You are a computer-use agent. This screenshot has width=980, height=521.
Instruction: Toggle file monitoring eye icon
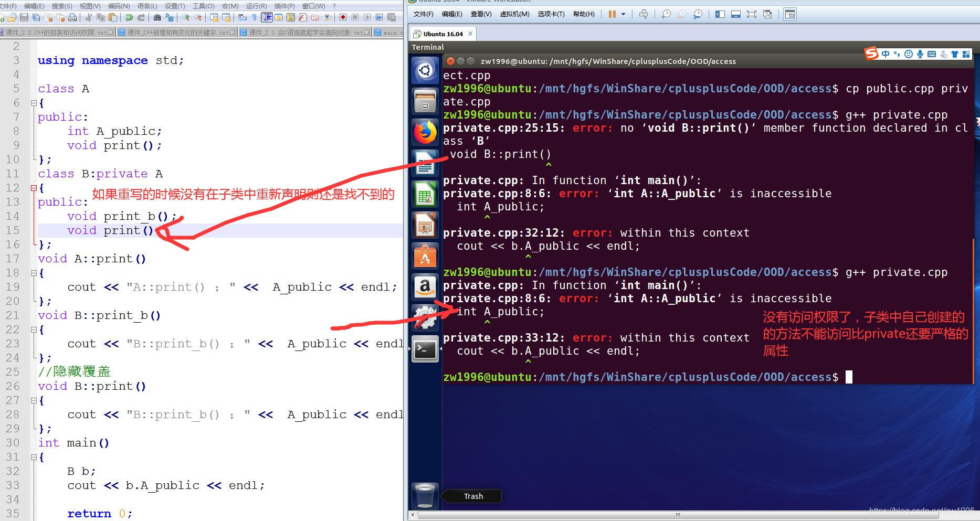coord(327,17)
